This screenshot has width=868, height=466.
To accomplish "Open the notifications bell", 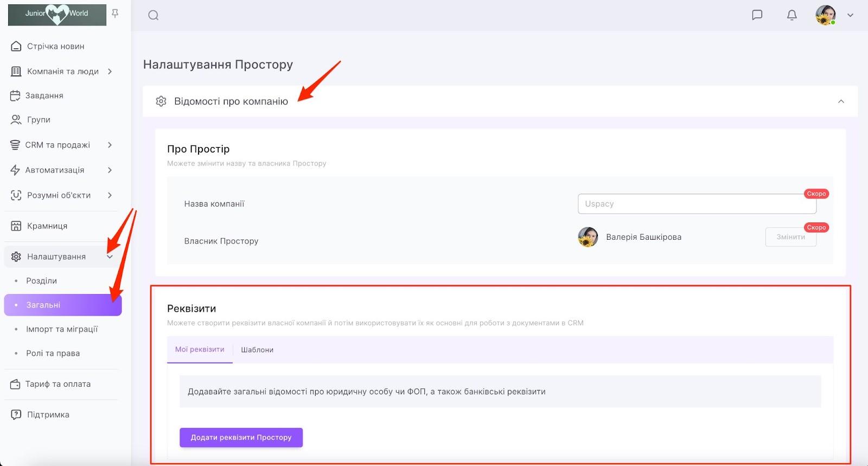I will [x=792, y=15].
